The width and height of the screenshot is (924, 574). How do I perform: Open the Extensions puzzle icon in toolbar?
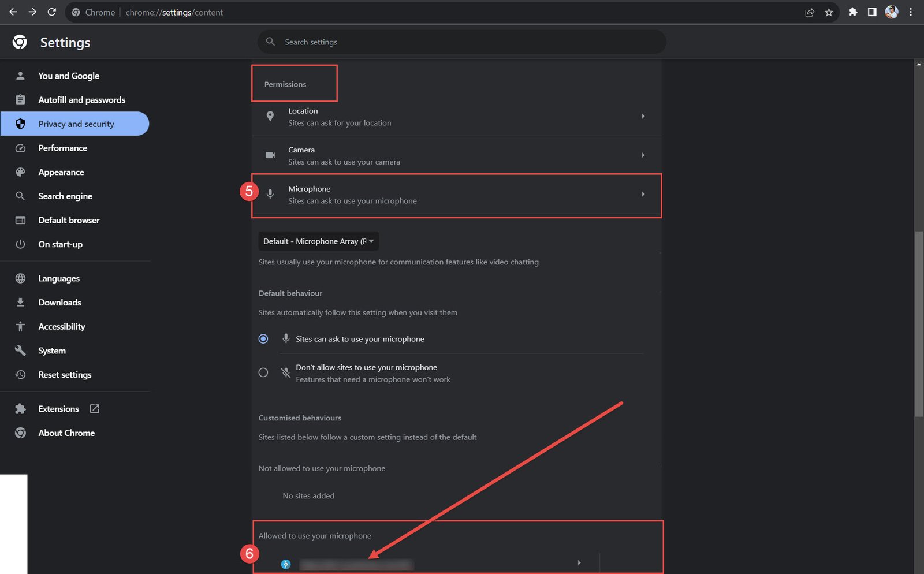click(x=852, y=12)
